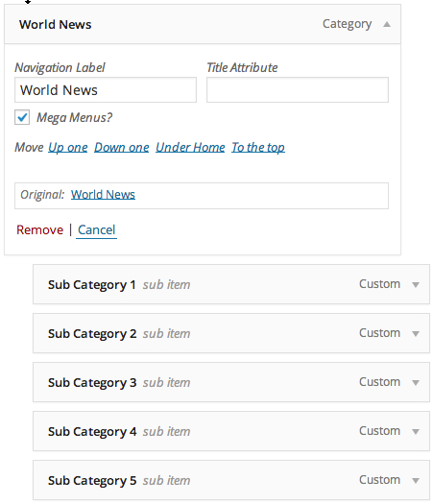This screenshot has height=504, width=433.
Task: Expand Sub Category 3 arrow
Action: [x=416, y=382]
